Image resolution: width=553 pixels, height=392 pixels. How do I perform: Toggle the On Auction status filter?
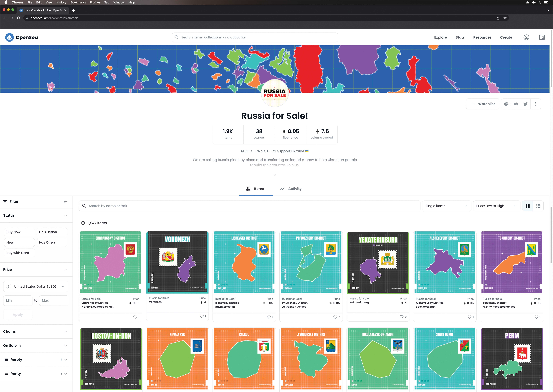(x=52, y=232)
